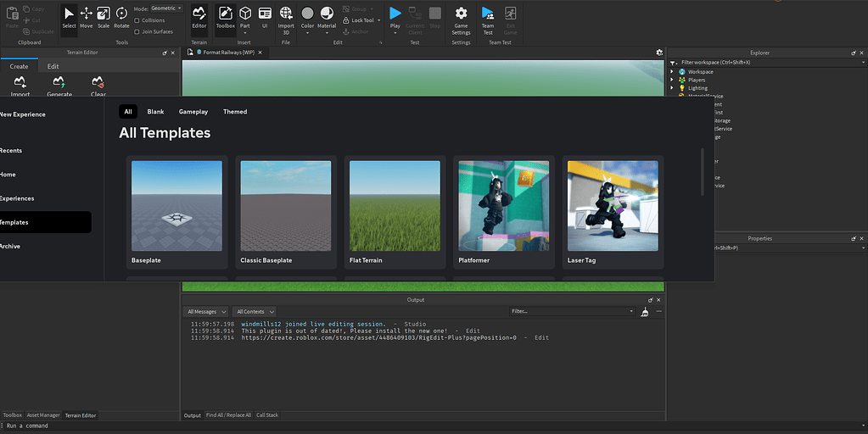Screen dimensions: 868x434
Task: Switch to the Create tab in Terrain Editor
Action: (x=19, y=66)
